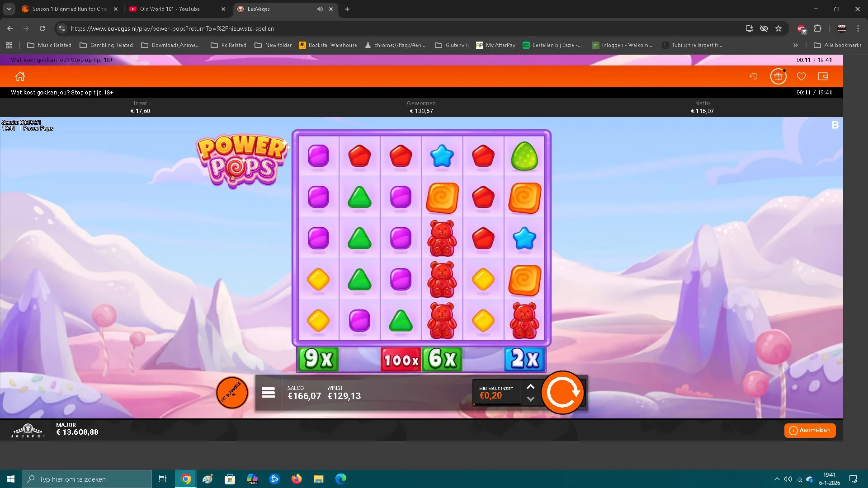Open Task View on taskbar

163,479
